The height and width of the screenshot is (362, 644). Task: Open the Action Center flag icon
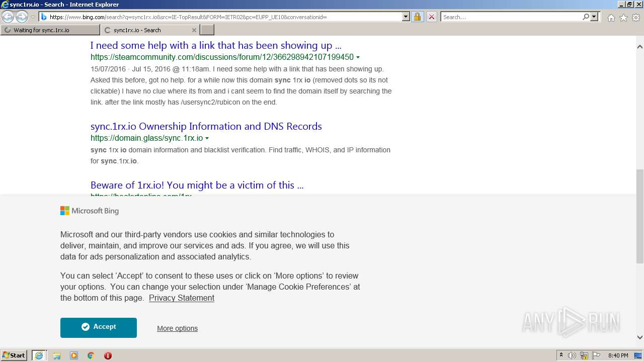tap(596, 355)
